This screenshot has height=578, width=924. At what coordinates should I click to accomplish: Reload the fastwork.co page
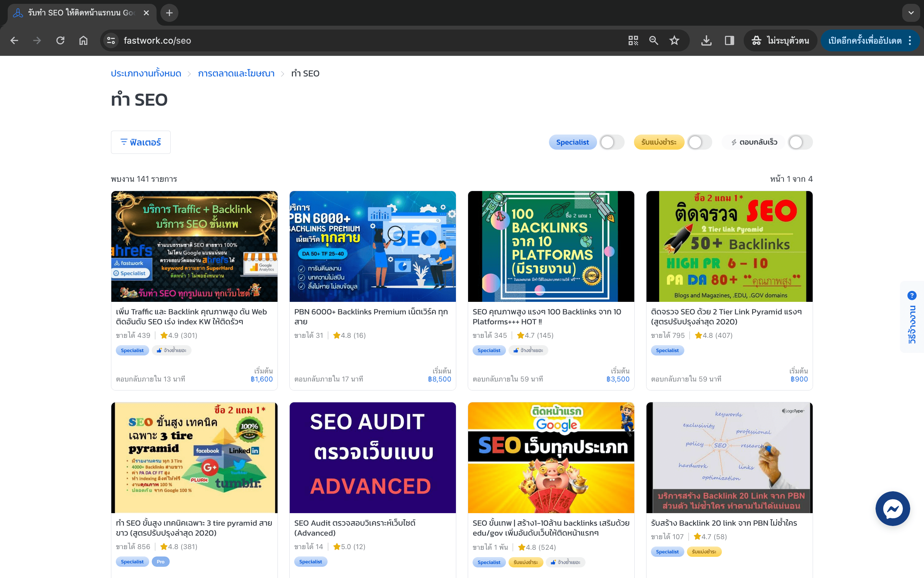[x=60, y=40]
